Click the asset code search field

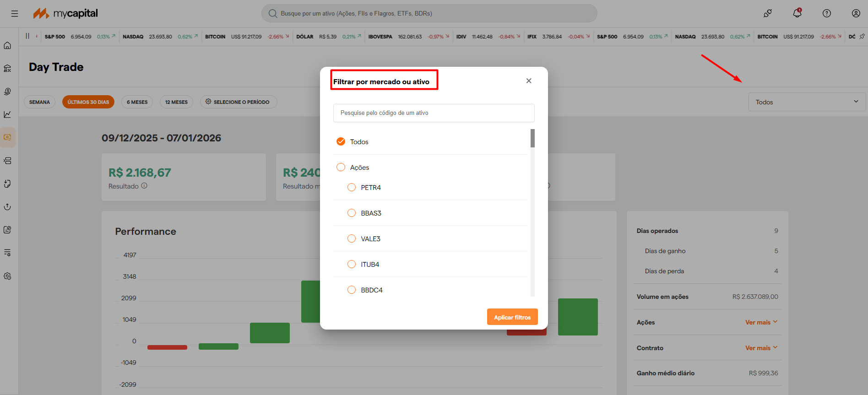434,113
